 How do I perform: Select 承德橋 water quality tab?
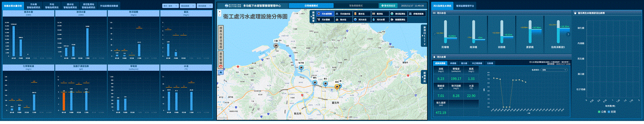pos(453,63)
